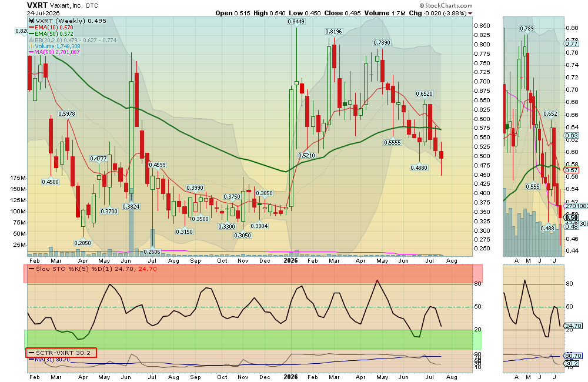Click the 0.5978 price label

click(x=66, y=113)
